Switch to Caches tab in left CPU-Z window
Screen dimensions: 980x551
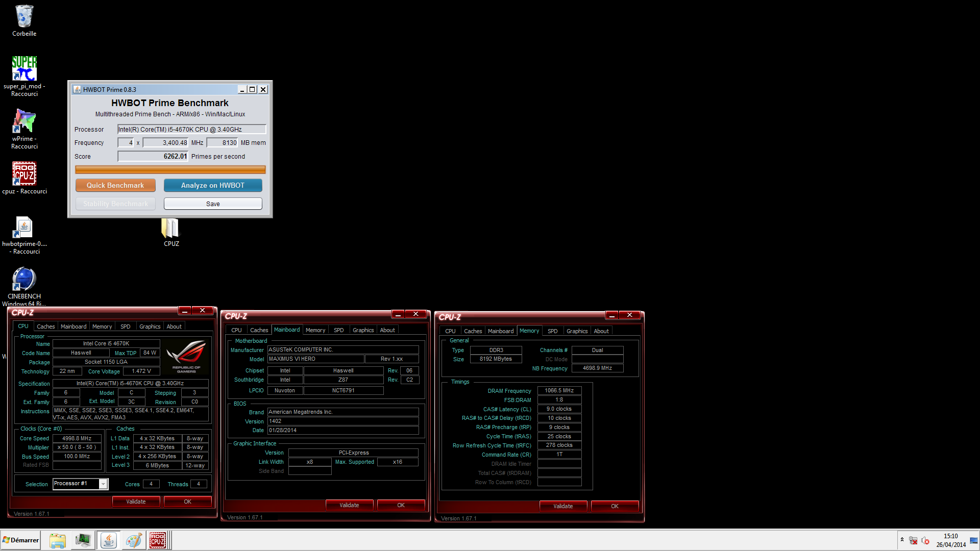pos(45,327)
